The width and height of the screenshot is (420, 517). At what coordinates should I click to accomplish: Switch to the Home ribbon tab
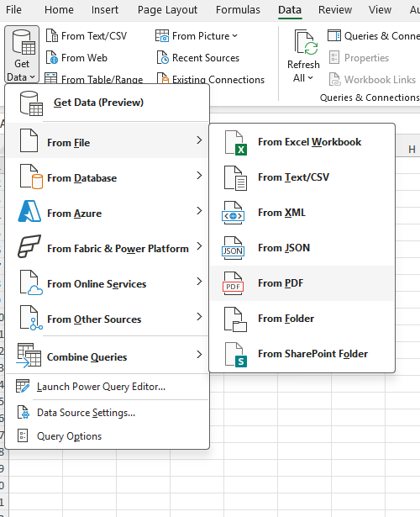(x=59, y=10)
